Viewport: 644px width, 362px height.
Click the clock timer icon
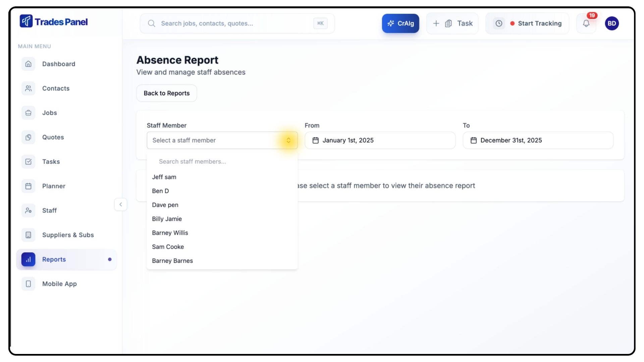point(499,23)
